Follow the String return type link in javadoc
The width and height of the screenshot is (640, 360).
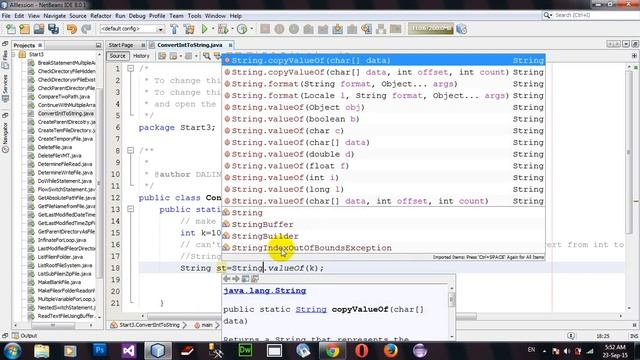coord(311,309)
